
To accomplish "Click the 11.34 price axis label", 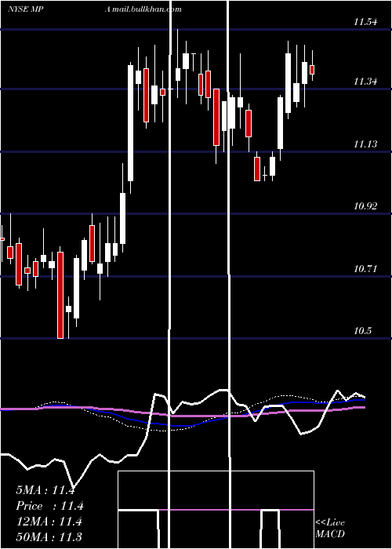I will pyautogui.click(x=365, y=82).
